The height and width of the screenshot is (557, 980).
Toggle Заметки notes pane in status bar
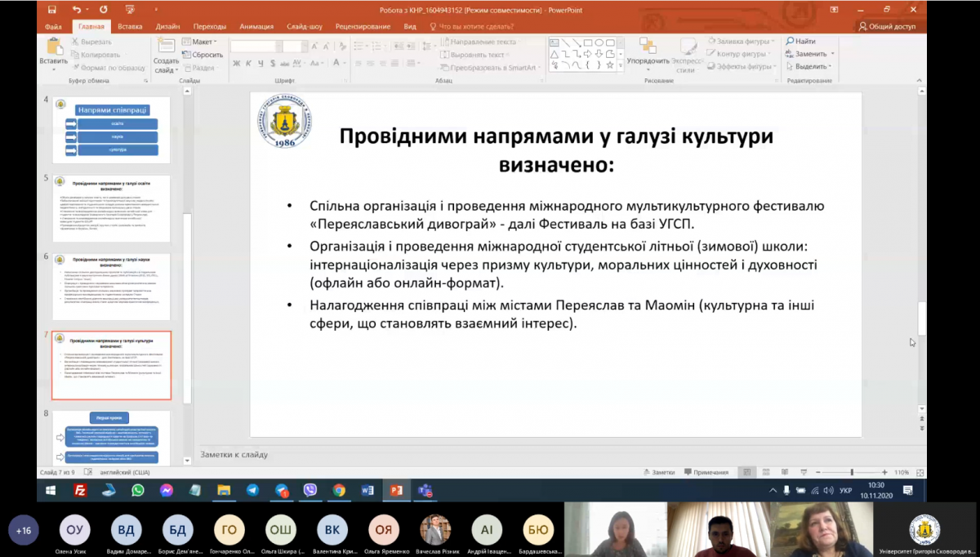659,472
